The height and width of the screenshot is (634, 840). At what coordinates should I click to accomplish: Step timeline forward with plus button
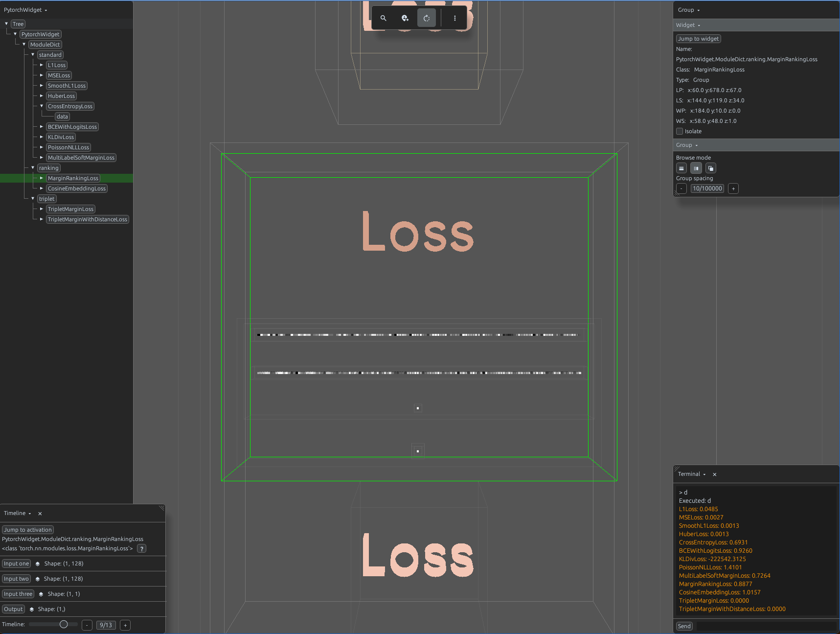point(125,625)
